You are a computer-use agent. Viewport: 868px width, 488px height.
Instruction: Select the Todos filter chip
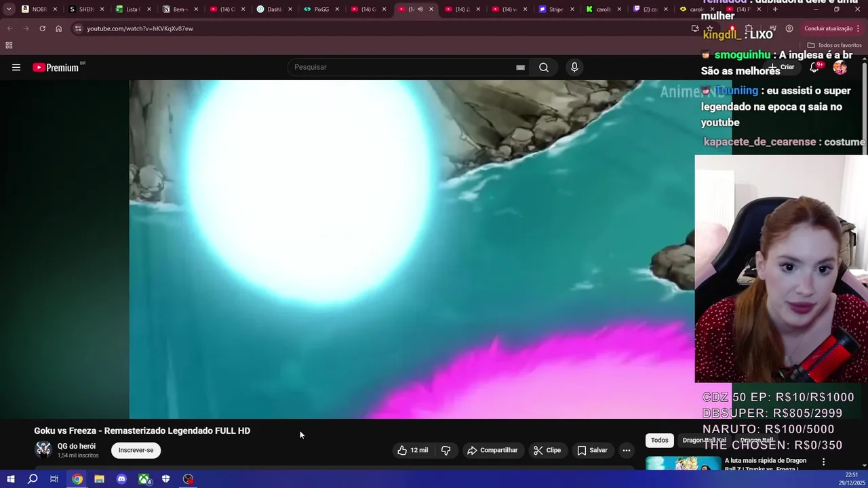[660, 440]
